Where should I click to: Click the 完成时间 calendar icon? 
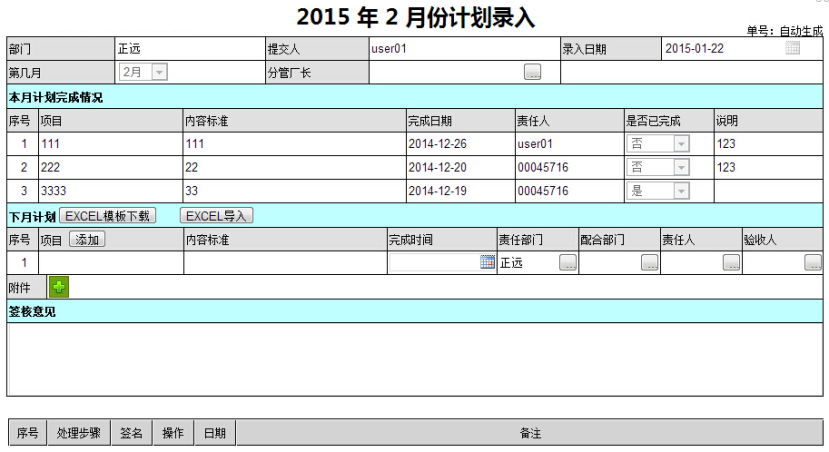(487, 263)
